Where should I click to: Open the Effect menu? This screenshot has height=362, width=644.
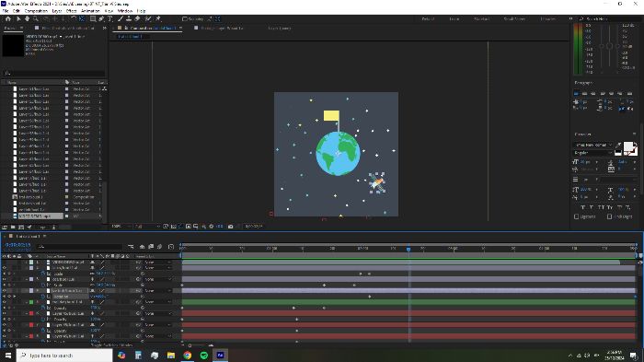[72, 11]
